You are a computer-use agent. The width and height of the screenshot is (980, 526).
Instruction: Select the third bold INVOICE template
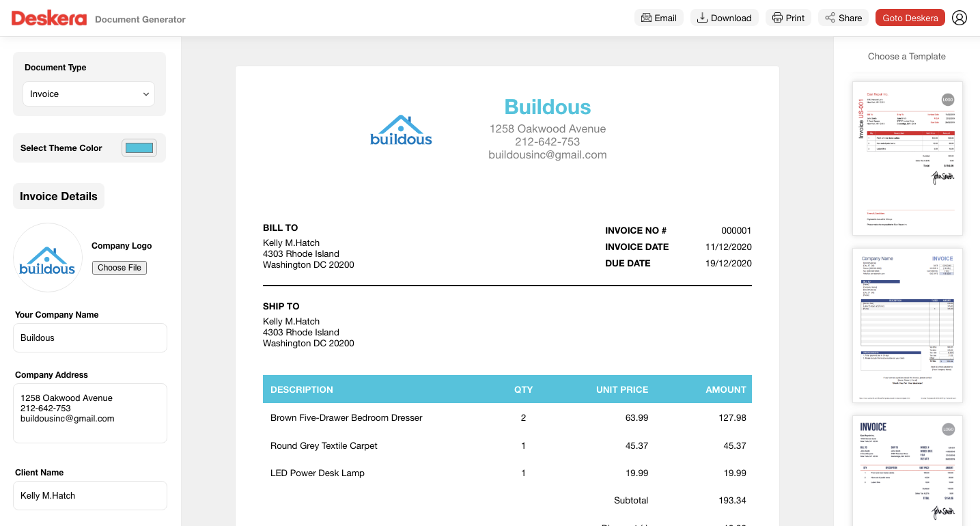tap(908, 470)
